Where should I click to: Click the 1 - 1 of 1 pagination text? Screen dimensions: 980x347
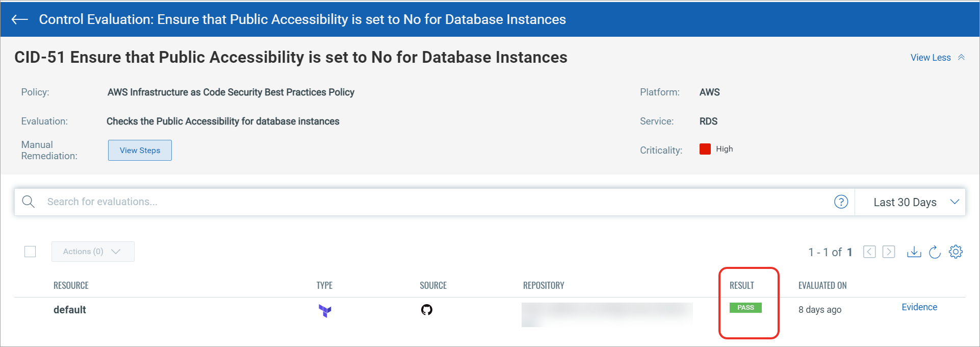point(830,252)
